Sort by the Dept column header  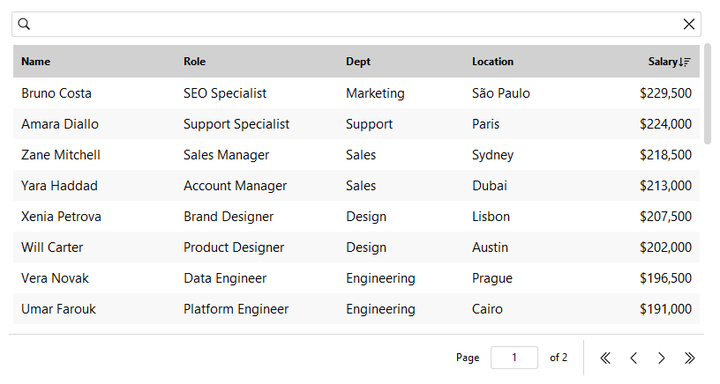358,62
